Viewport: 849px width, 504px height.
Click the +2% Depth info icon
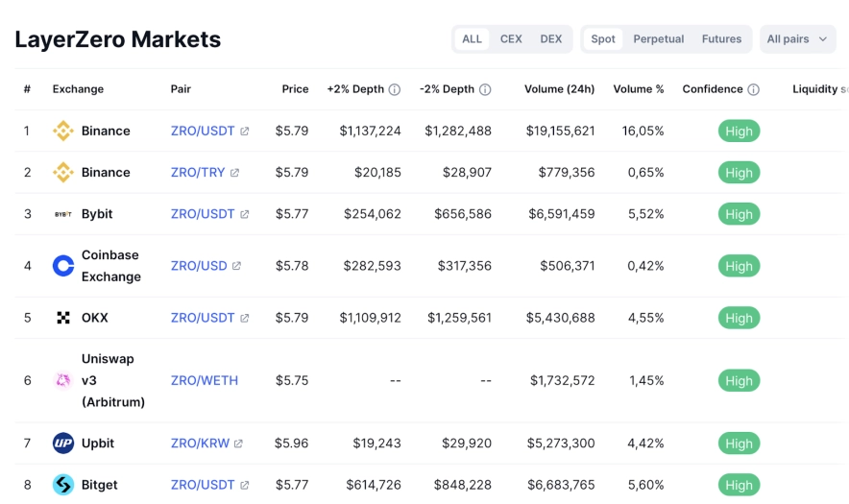(394, 89)
